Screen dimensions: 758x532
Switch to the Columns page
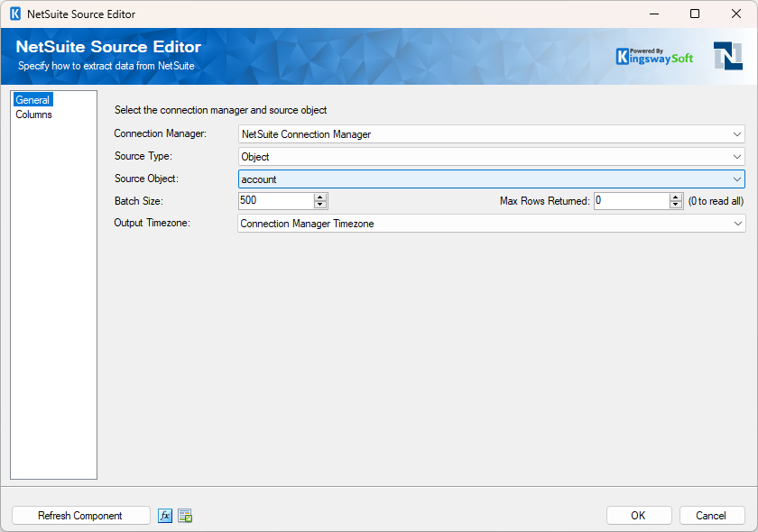click(x=33, y=115)
